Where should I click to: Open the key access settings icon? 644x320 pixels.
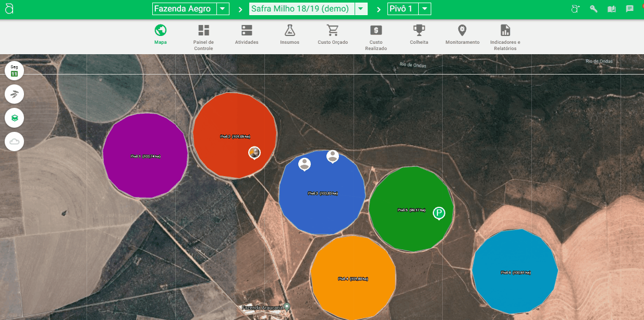593,9
